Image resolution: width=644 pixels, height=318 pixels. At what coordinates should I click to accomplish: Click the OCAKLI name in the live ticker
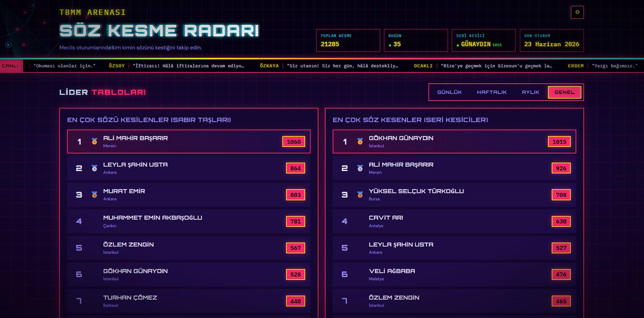423,66
